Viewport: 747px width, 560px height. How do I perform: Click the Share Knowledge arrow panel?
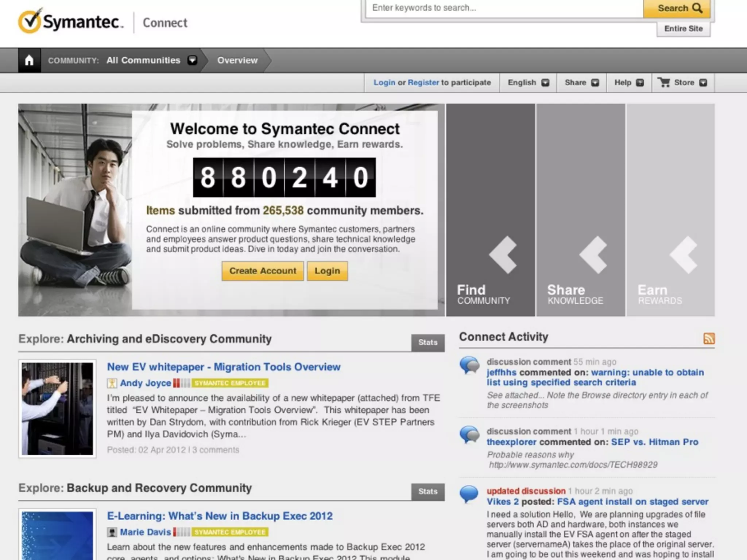tap(580, 210)
